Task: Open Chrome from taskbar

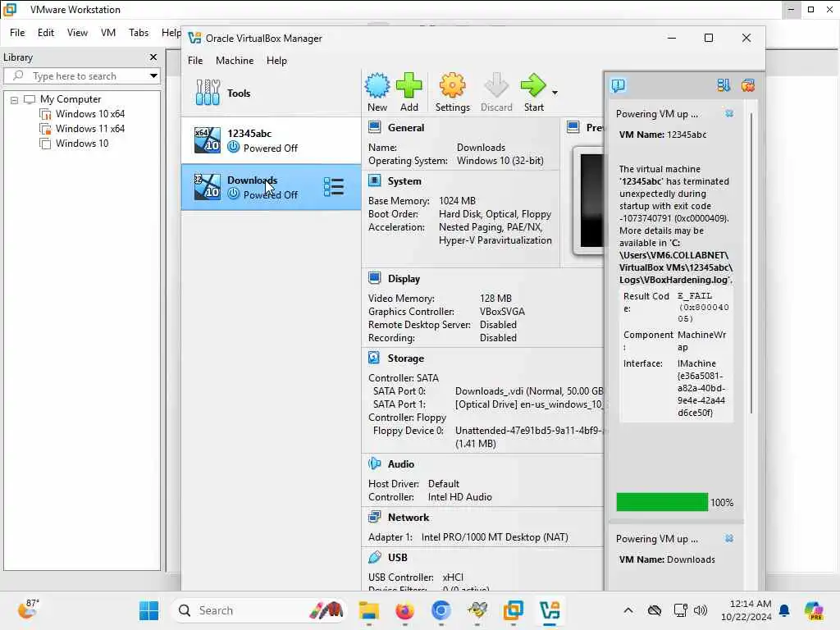Action: (x=441, y=610)
